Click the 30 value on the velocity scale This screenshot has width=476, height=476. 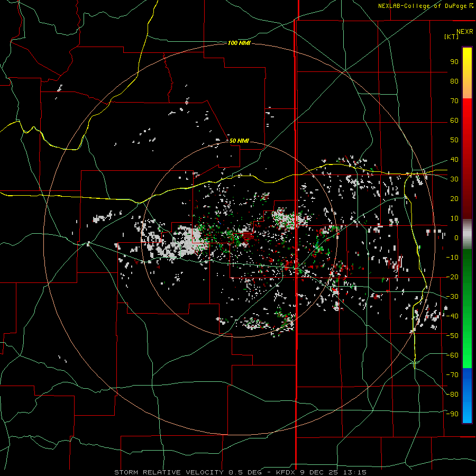pyautogui.click(x=454, y=179)
